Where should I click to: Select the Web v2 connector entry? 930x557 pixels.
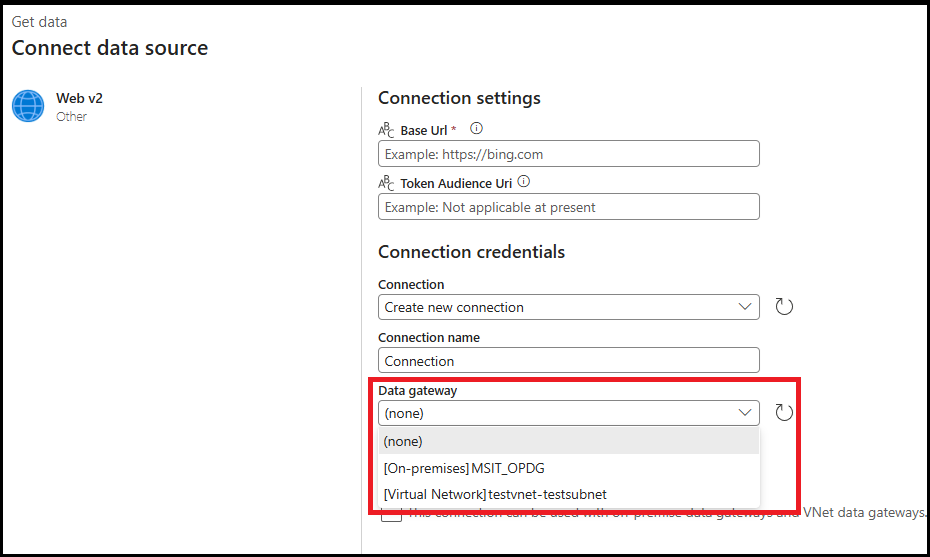click(x=58, y=107)
